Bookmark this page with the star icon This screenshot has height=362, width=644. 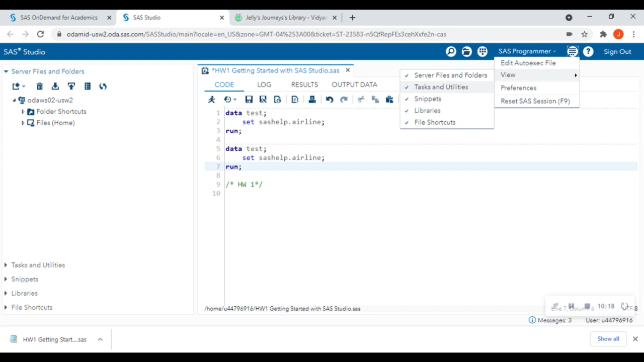click(x=585, y=34)
